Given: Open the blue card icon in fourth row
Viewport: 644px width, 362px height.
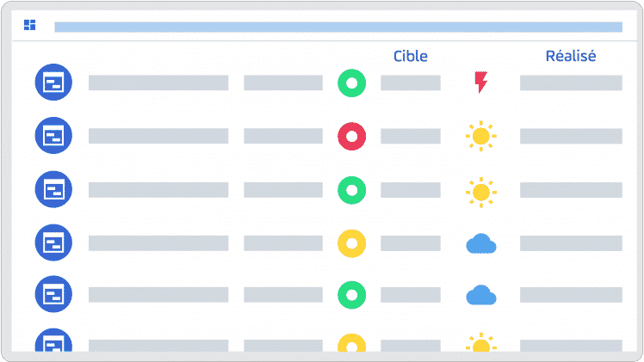Looking at the screenshot, I should click(x=53, y=242).
